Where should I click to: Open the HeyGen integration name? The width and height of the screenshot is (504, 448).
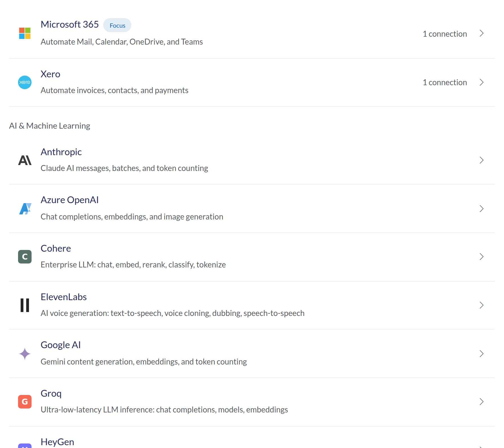(x=58, y=442)
